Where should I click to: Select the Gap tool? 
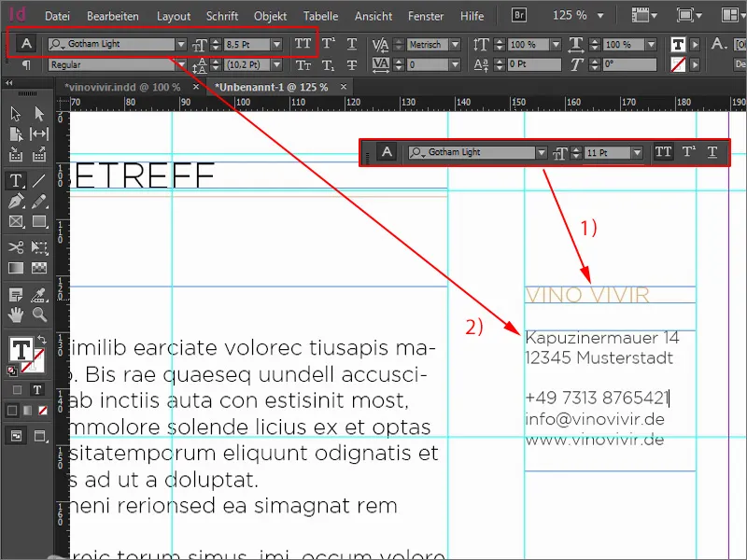click(x=39, y=134)
